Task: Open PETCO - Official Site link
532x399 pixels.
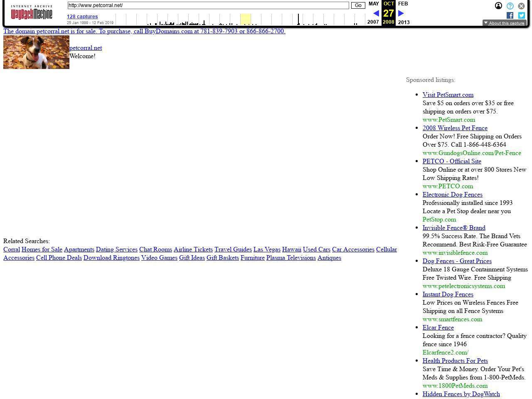Action: 452,161
